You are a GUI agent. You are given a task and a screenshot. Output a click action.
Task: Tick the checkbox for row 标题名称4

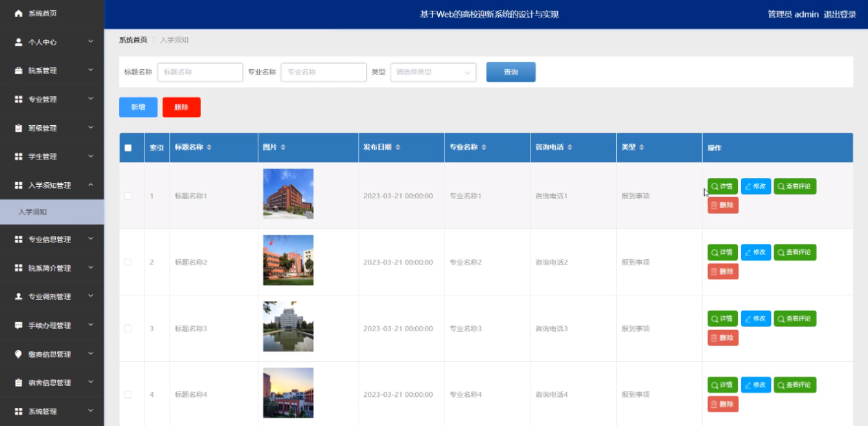[128, 394]
